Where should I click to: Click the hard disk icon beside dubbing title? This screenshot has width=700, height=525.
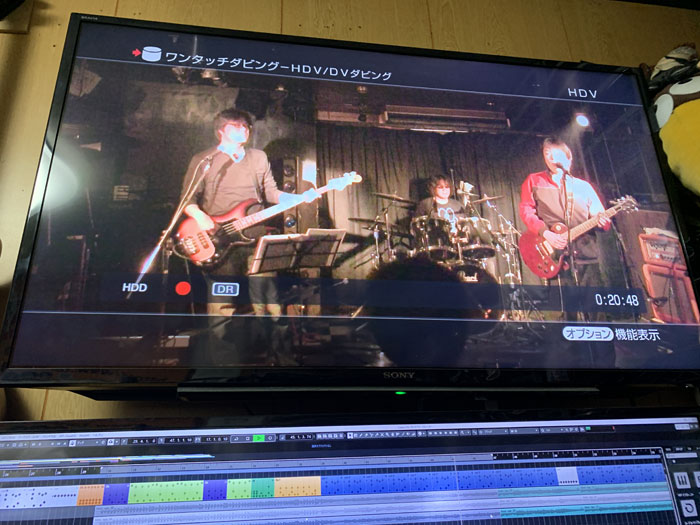[x=151, y=53]
